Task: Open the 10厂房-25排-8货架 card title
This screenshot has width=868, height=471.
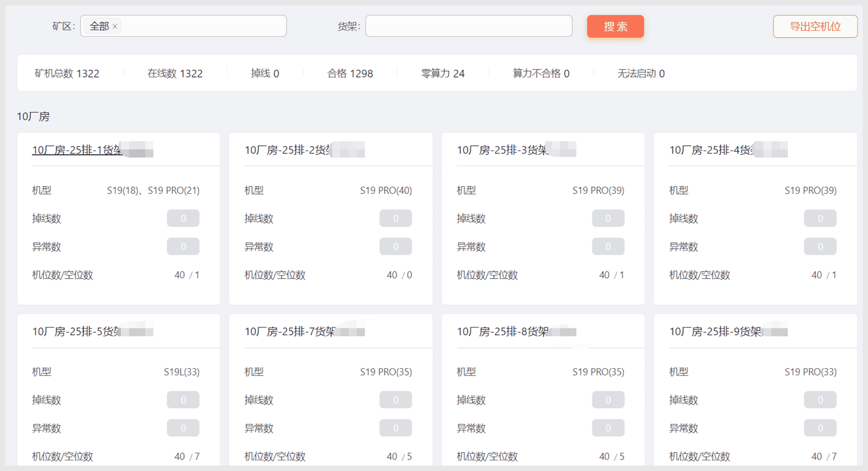Action: tap(502, 332)
